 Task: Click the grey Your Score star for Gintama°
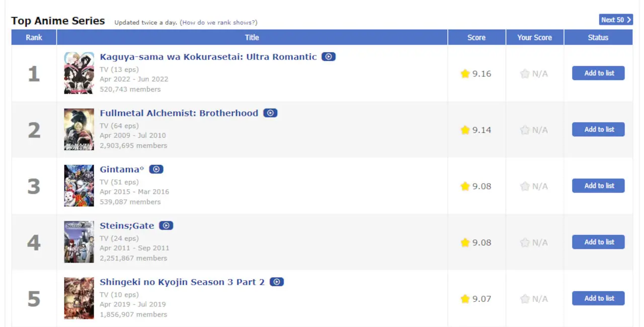[525, 187]
